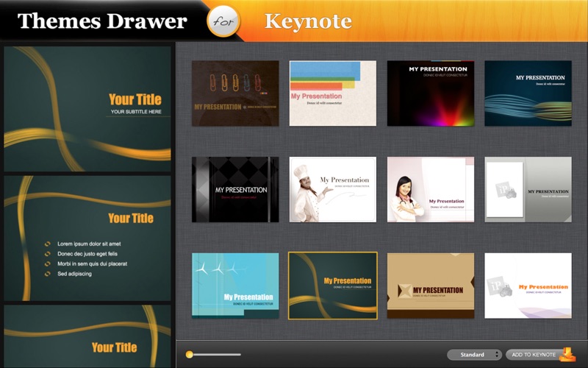Open the Standard size dropdown

pos(474,355)
